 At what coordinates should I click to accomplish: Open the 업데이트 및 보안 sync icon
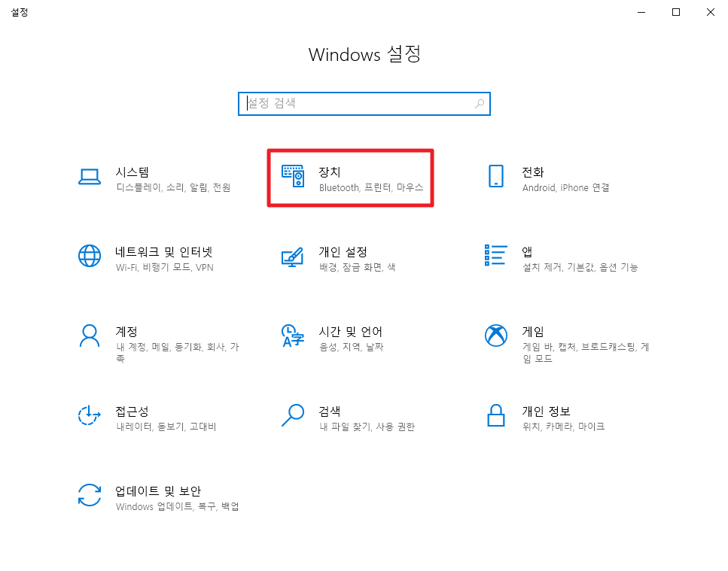pyautogui.click(x=90, y=495)
